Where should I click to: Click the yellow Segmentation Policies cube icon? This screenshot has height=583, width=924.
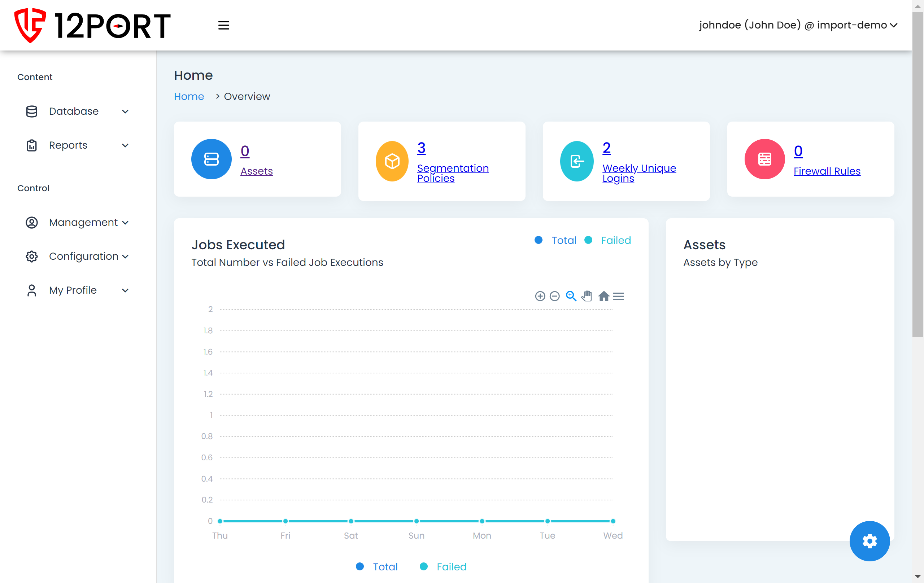(392, 161)
